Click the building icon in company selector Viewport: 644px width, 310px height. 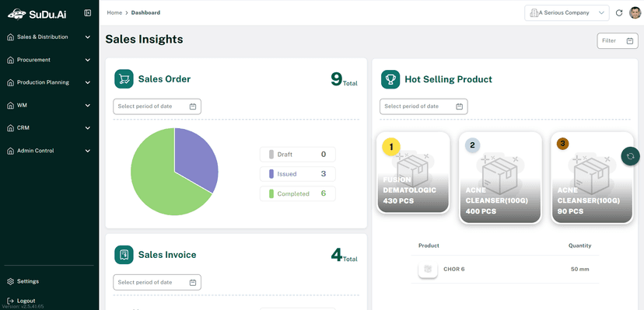click(534, 12)
